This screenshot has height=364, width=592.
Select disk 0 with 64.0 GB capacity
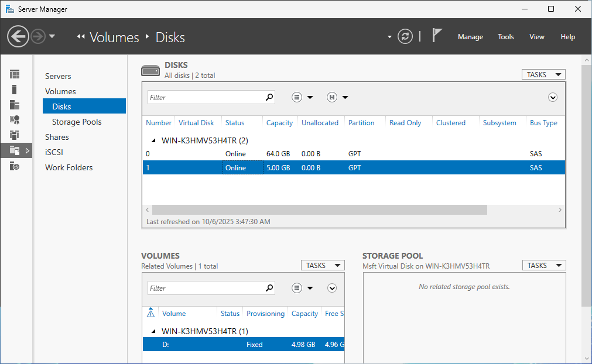354,153
